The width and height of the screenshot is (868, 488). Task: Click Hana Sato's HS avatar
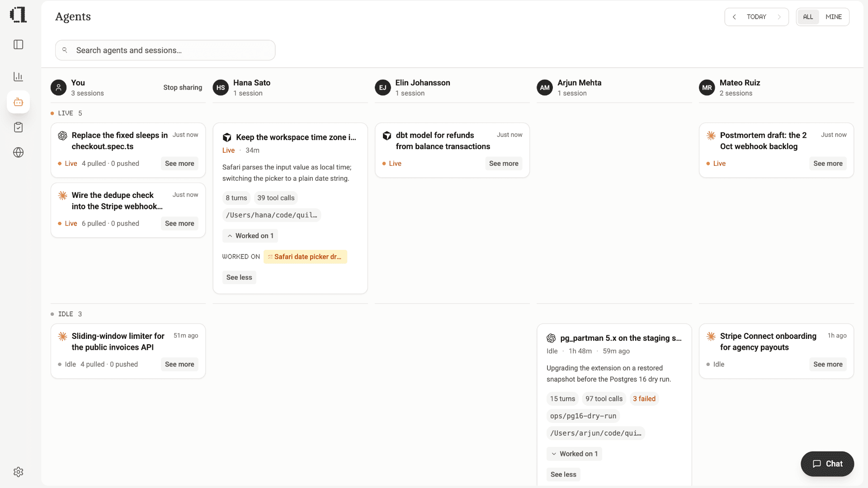[221, 88]
